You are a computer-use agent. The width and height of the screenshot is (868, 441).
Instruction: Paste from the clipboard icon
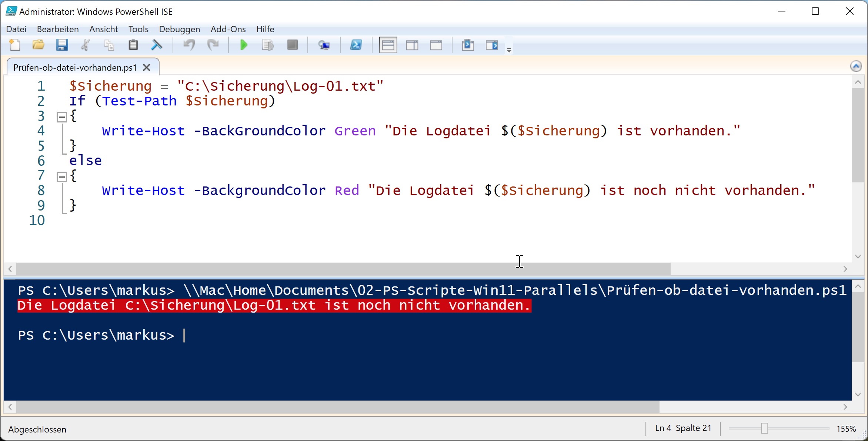tap(133, 45)
